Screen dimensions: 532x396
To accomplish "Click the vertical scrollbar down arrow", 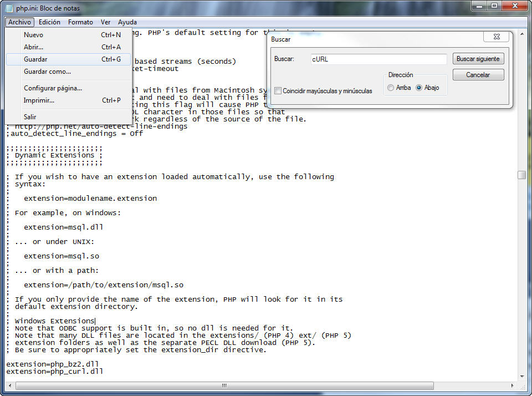I will pyautogui.click(x=521, y=376).
